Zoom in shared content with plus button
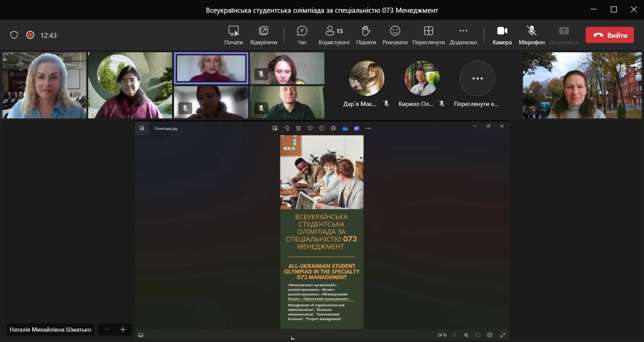Viewport: 644px width, 342px height. click(123, 329)
